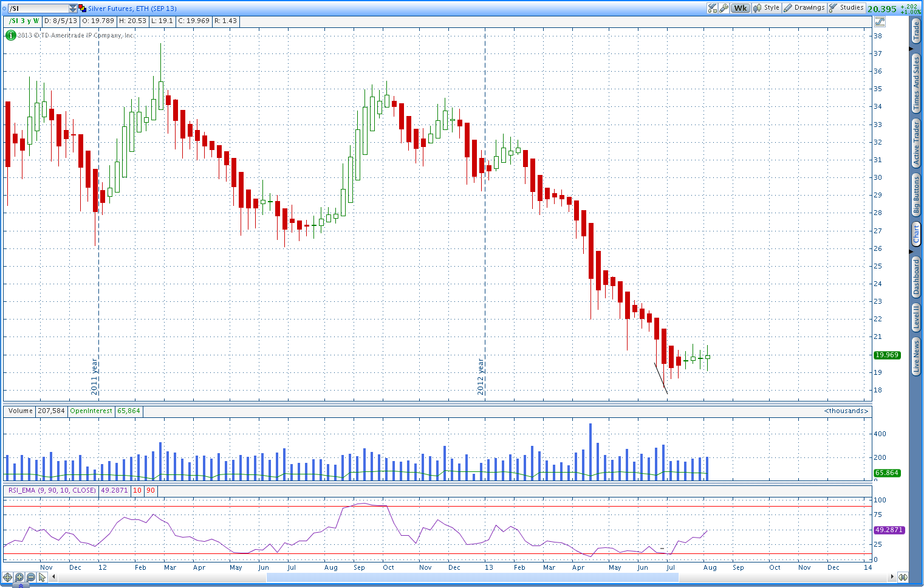Open the Drawings menu

[x=804, y=8]
